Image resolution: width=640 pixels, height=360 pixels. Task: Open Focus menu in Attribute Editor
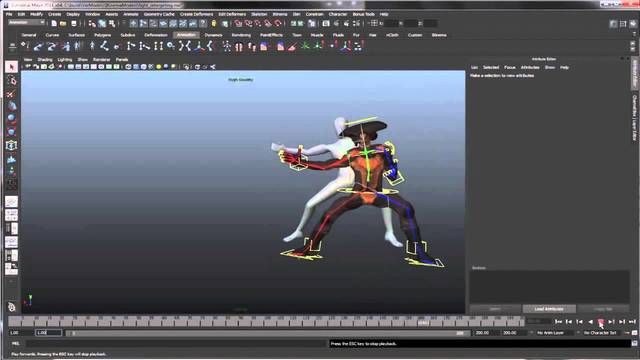click(509, 67)
